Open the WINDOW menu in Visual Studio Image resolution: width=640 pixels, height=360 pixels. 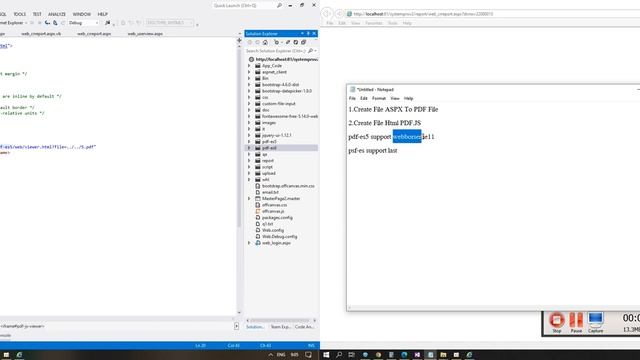82,14
